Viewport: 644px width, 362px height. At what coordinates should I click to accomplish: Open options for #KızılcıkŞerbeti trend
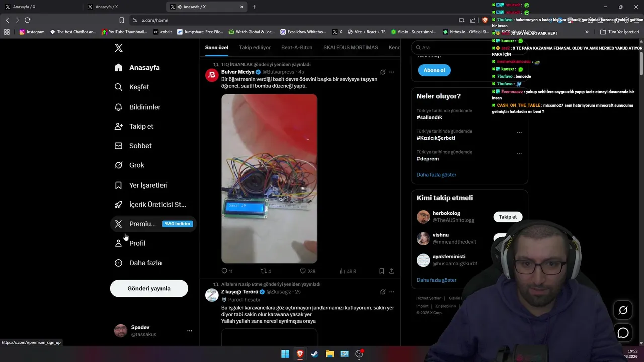click(x=519, y=133)
